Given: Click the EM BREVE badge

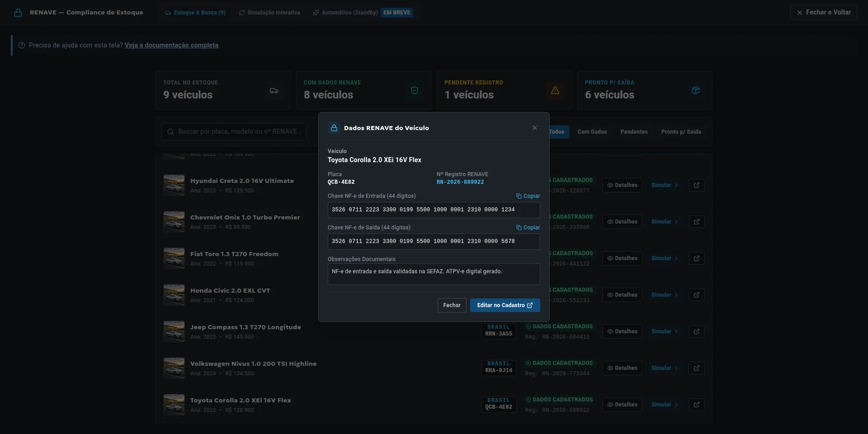Looking at the screenshot, I should (397, 13).
